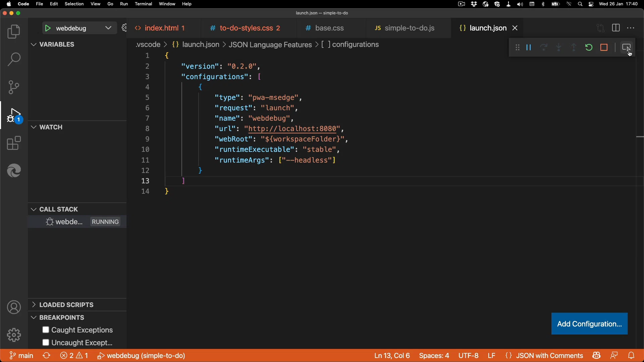
Task: Click the feedback icon in status bar
Action: pos(614,356)
